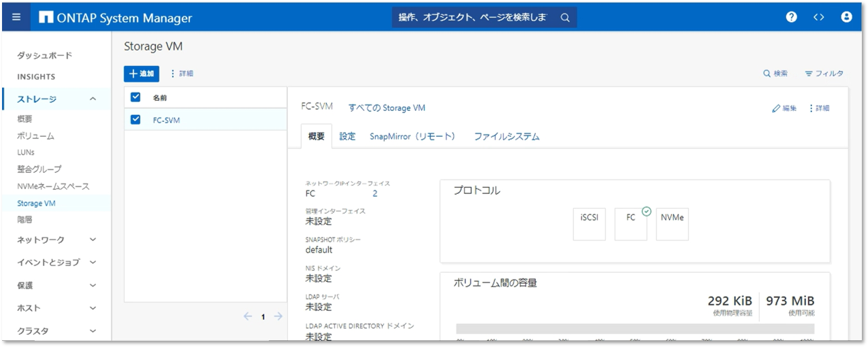This screenshot has width=868, height=347.
Task: Expand the Cluster section in sidebar
Action: pos(93,331)
